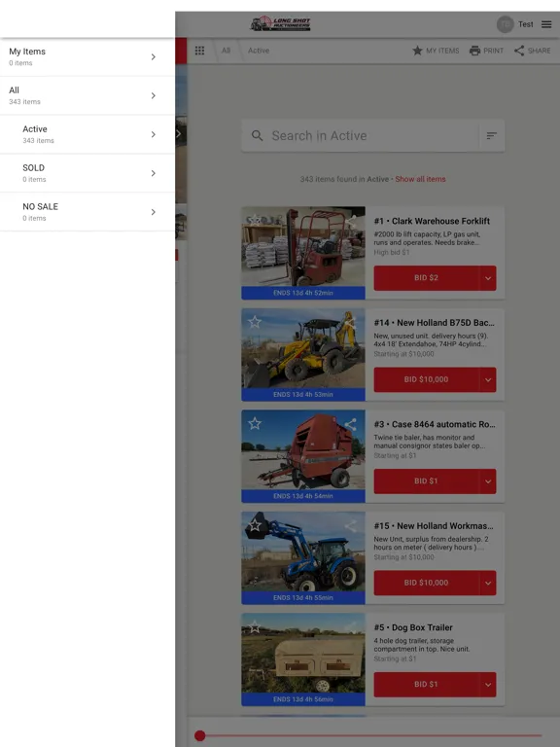Select Active in the side menu
Image resolution: width=560 pixels, height=747 pixels.
(87, 134)
